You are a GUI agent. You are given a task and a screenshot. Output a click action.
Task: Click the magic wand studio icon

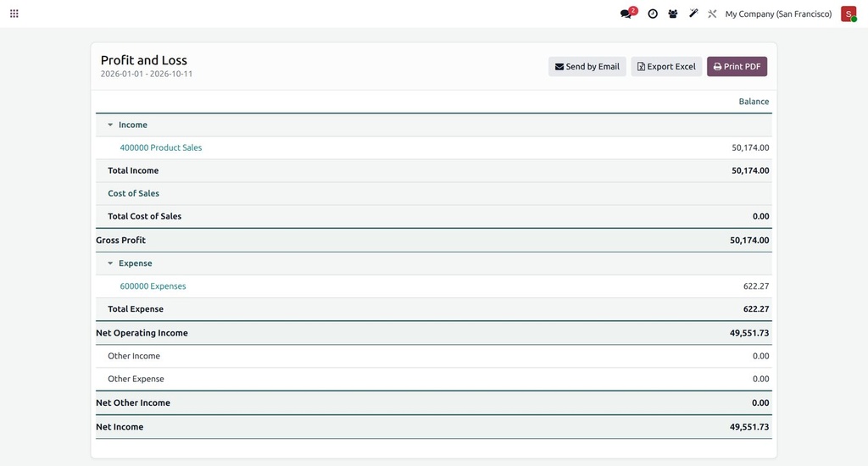(x=693, y=14)
